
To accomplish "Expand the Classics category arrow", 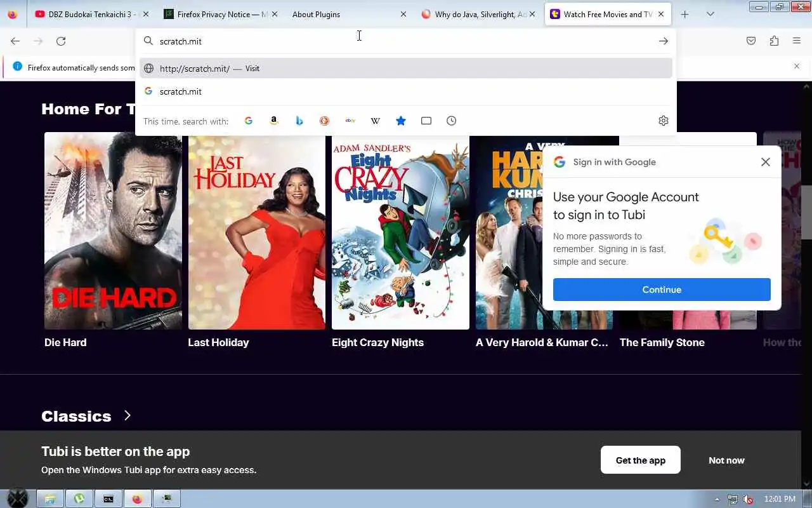I will (x=128, y=415).
